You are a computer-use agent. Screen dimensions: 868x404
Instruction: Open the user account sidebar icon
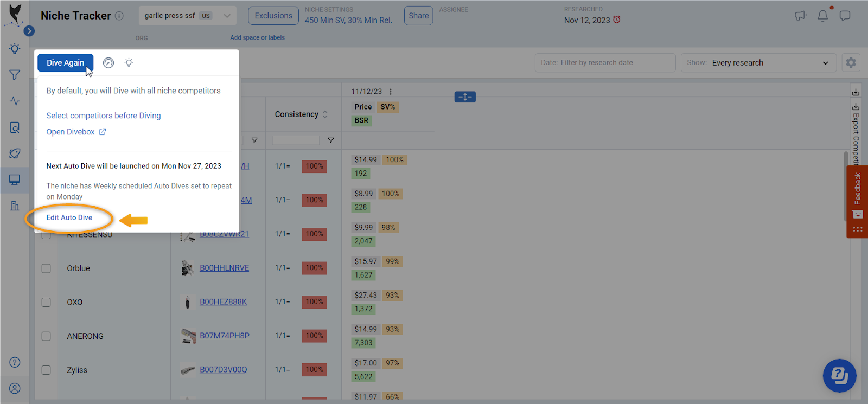pyautogui.click(x=15, y=388)
